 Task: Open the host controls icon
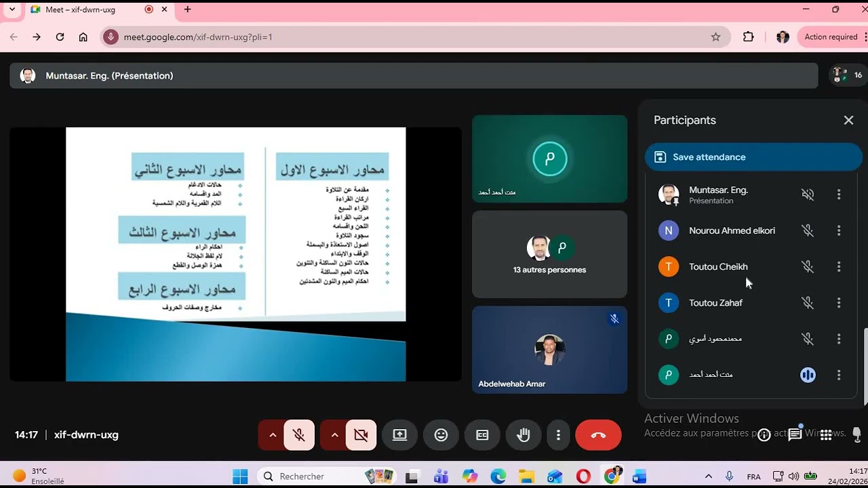pos(856,434)
